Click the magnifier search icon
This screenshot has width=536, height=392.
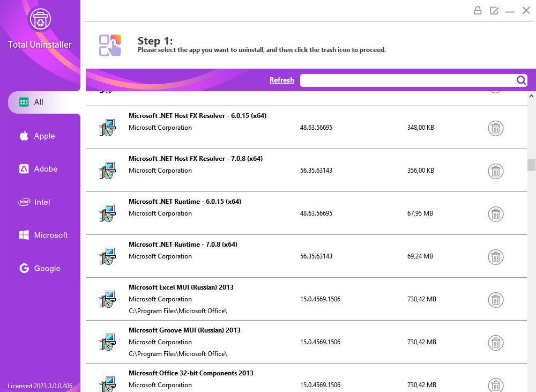[522, 80]
